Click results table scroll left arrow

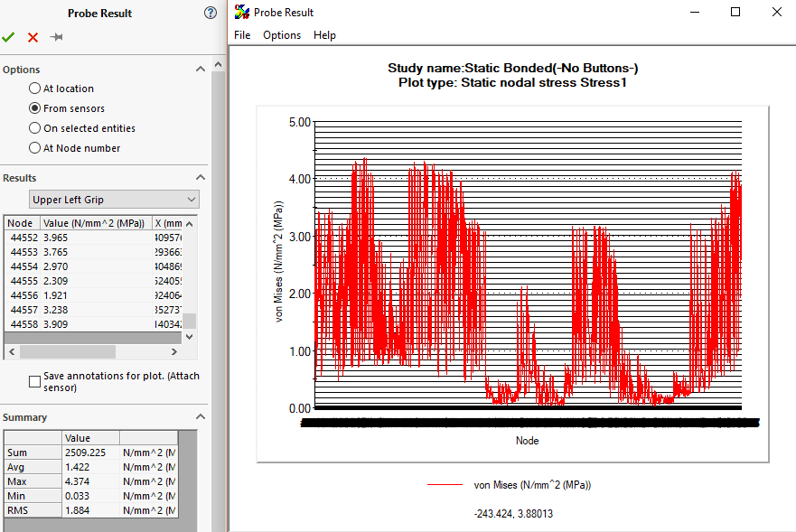[12, 351]
